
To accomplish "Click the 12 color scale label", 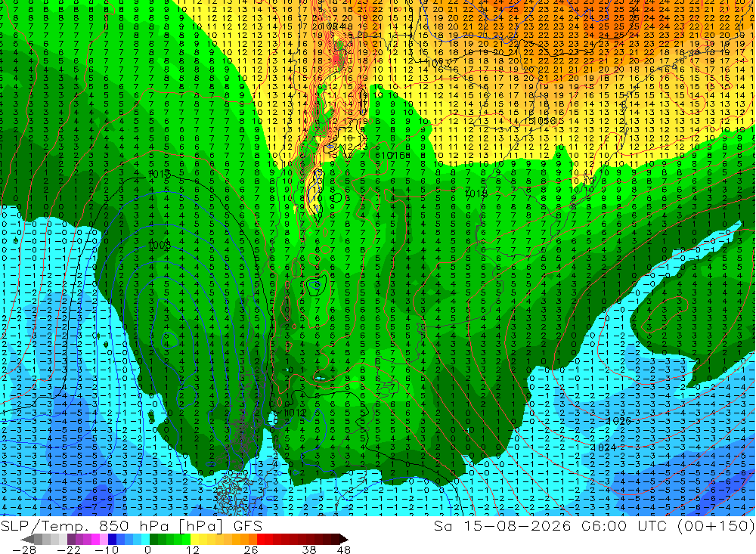I will click(x=192, y=549).
